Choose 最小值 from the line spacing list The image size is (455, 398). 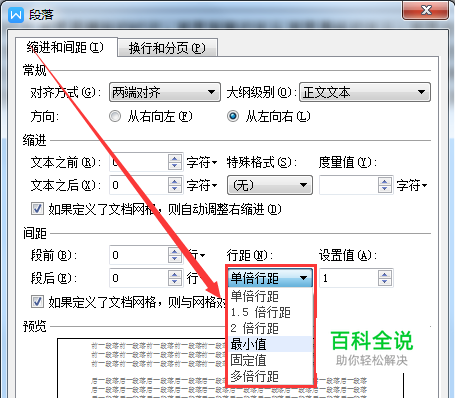coord(271,344)
